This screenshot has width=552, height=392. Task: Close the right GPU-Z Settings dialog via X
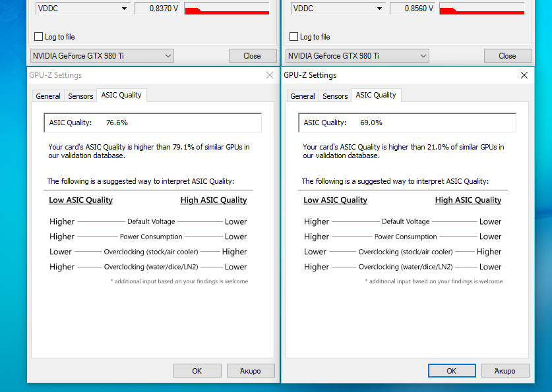tap(524, 75)
